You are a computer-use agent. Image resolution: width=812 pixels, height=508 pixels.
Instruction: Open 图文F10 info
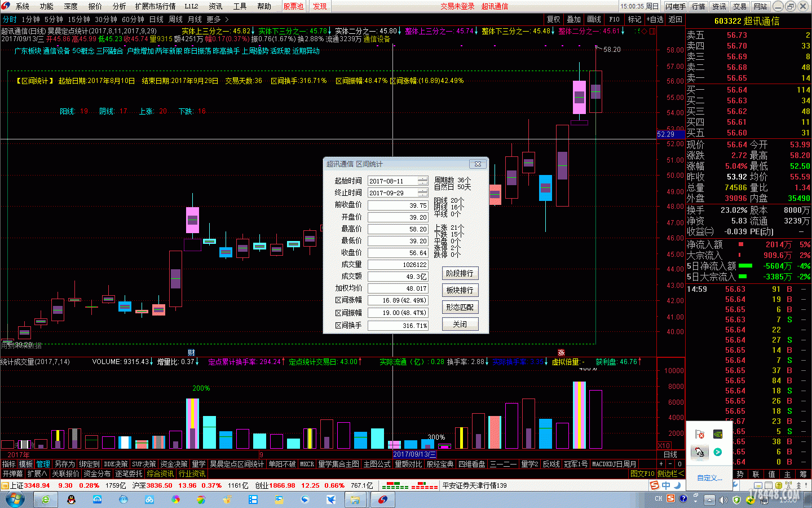pos(642,474)
